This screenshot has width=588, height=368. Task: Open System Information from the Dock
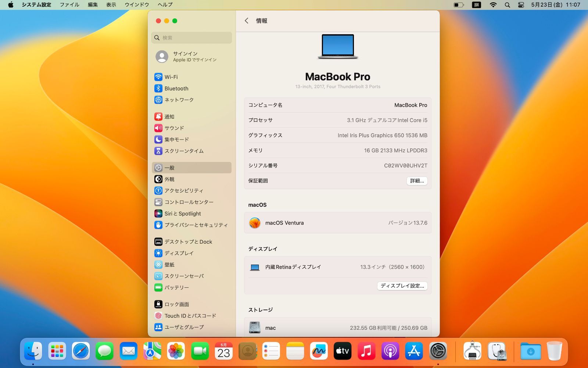point(473,351)
